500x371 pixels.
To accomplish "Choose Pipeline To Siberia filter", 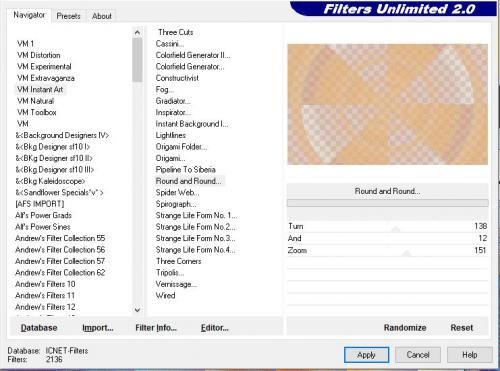I will point(185,169).
